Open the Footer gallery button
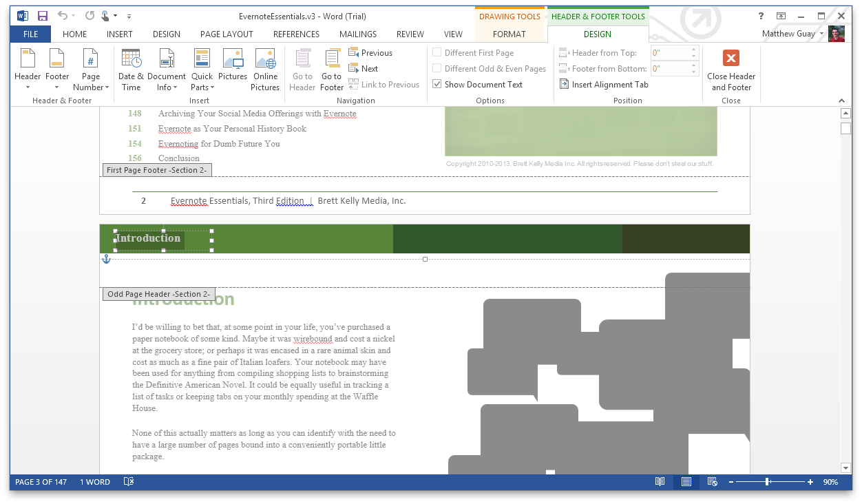The width and height of the screenshot is (862, 504). (57, 70)
